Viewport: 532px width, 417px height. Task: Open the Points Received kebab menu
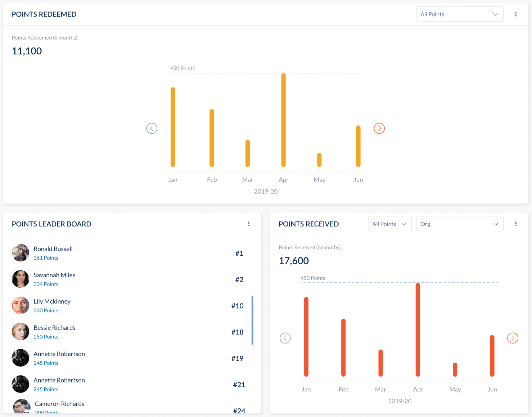point(516,224)
